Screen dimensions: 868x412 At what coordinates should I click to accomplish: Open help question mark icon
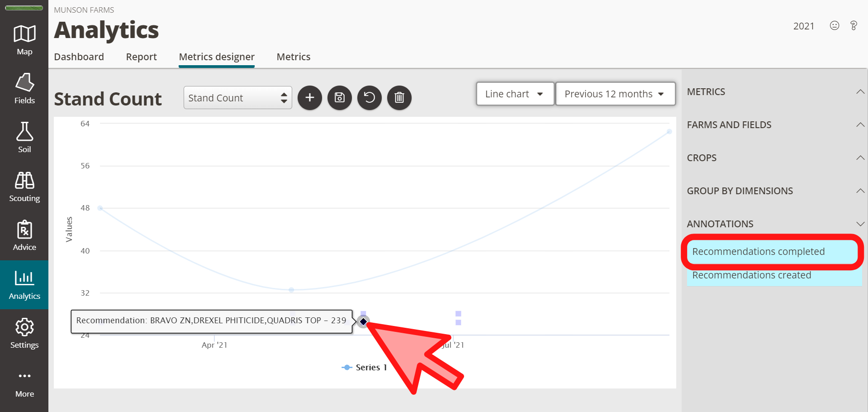coord(854,26)
